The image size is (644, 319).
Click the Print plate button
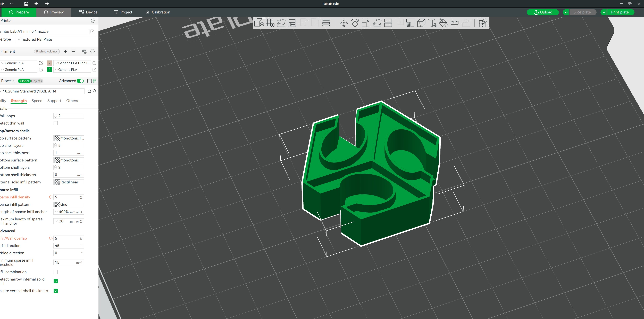(x=621, y=12)
